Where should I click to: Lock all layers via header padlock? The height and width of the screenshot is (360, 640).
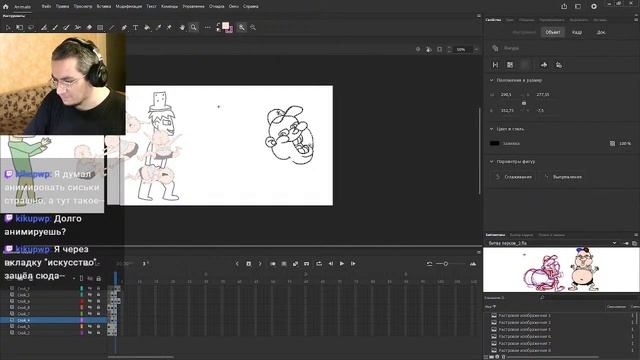pyautogui.click(x=98, y=279)
